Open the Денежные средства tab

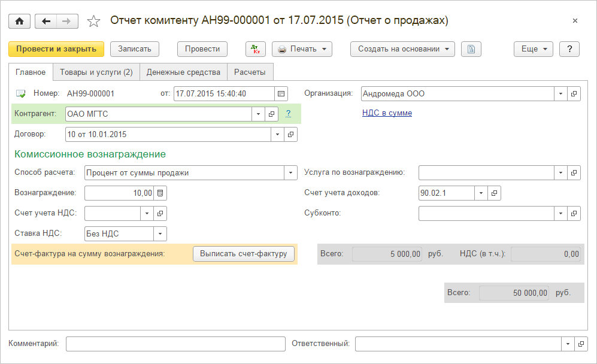(183, 72)
